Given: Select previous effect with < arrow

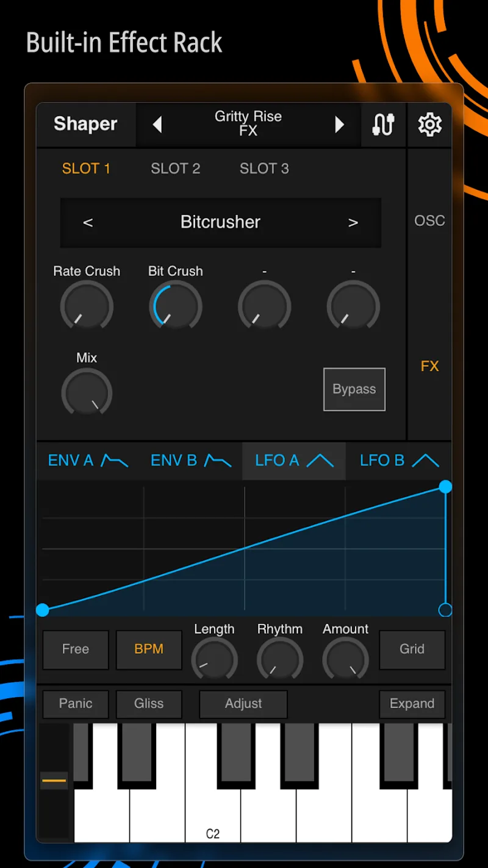Looking at the screenshot, I should [x=88, y=222].
